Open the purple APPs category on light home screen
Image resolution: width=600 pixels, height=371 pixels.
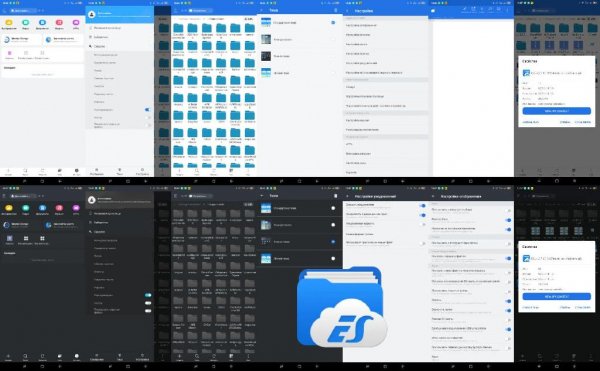(76, 23)
